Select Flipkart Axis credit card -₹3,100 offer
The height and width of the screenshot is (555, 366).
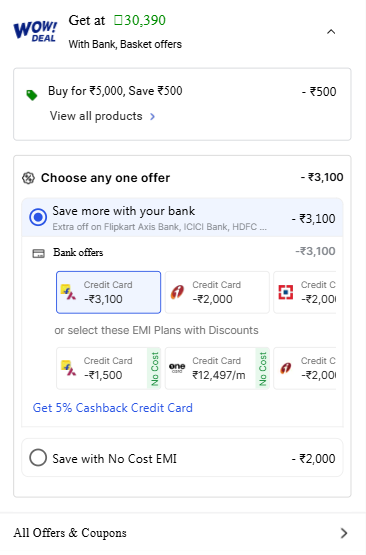[x=108, y=292]
